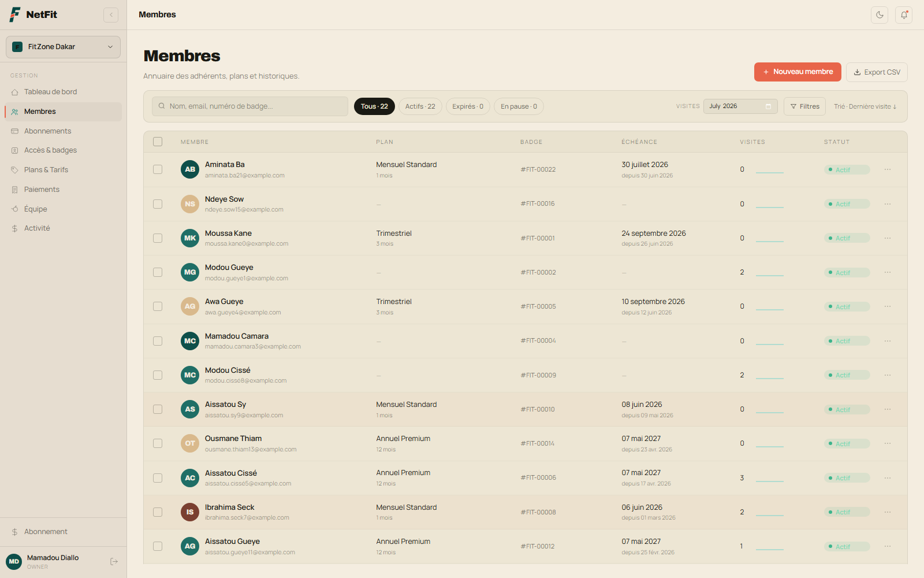The height and width of the screenshot is (578, 924).
Task: Open Abonnement link at sidebar bottom
Action: pyautogui.click(x=64, y=532)
